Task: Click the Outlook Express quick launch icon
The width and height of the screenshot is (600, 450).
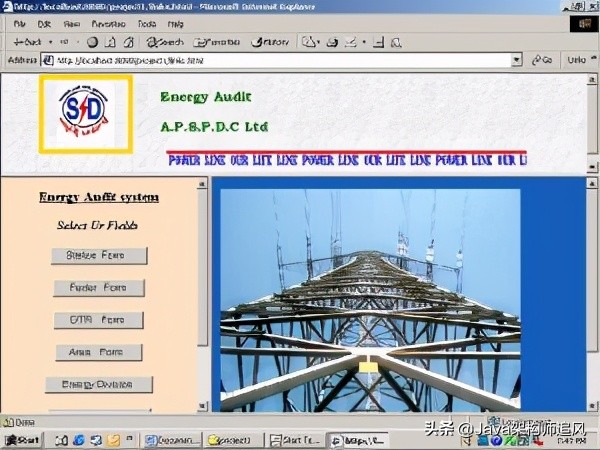Action: point(96,440)
